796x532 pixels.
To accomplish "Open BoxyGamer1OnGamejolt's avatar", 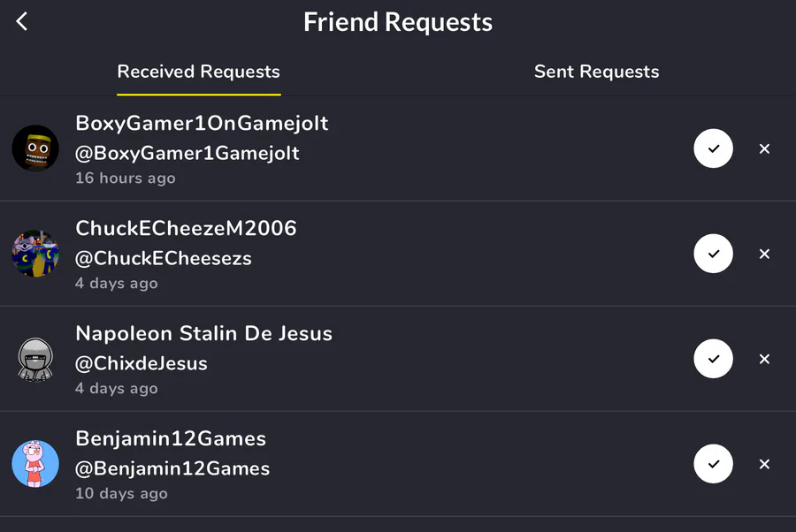I will point(35,148).
